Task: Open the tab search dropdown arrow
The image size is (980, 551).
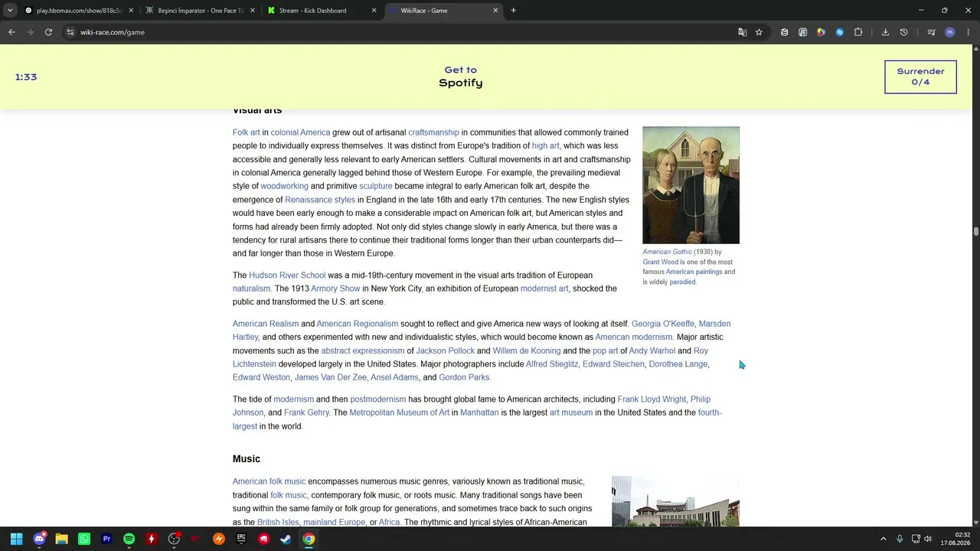Action: pyautogui.click(x=10, y=11)
